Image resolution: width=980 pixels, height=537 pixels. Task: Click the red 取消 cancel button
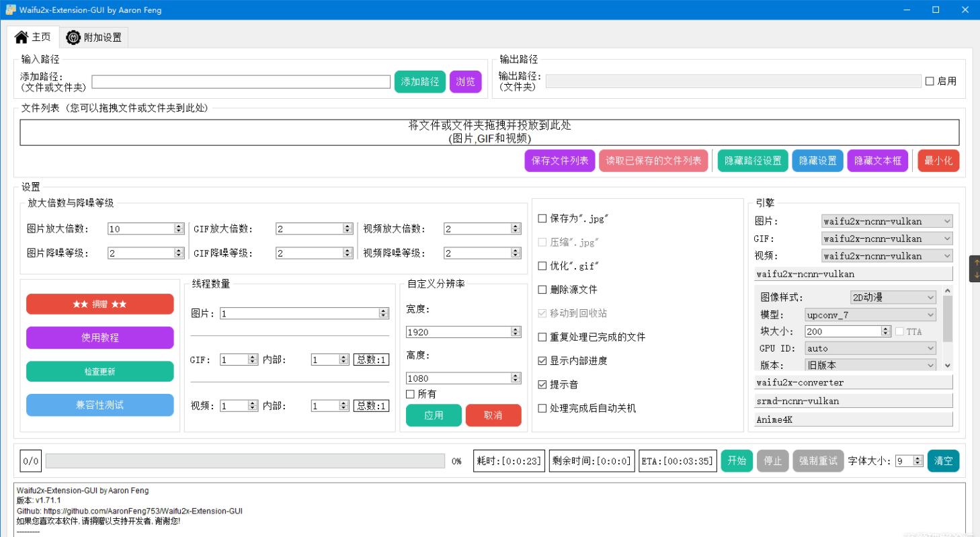click(x=493, y=415)
